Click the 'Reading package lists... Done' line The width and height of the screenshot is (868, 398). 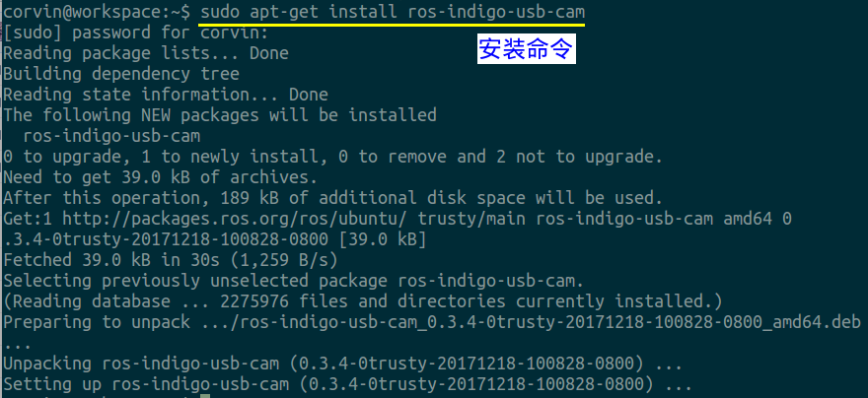click(146, 53)
